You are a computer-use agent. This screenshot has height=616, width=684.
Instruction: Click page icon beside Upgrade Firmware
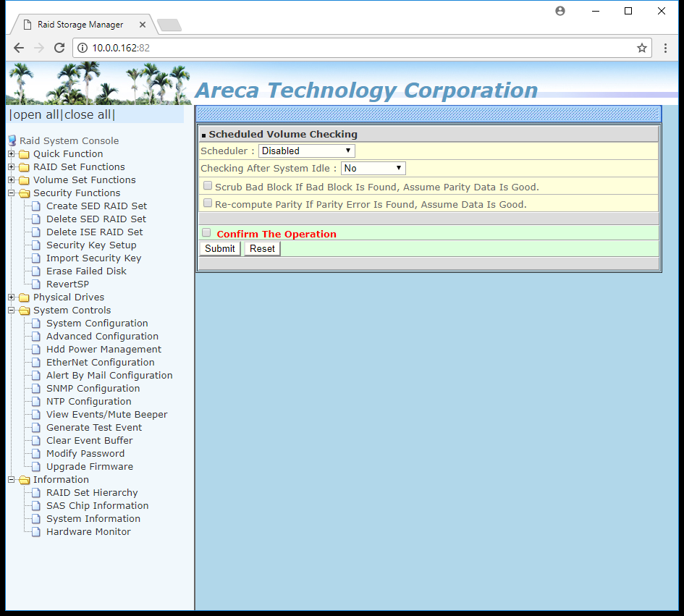pyautogui.click(x=36, y=466)
